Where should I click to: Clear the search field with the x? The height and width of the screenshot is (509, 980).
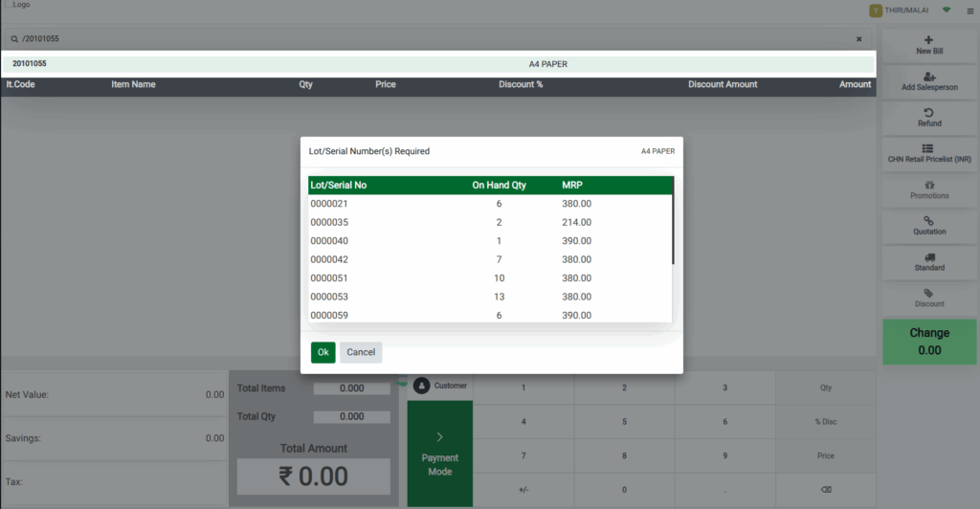point(858,38)
